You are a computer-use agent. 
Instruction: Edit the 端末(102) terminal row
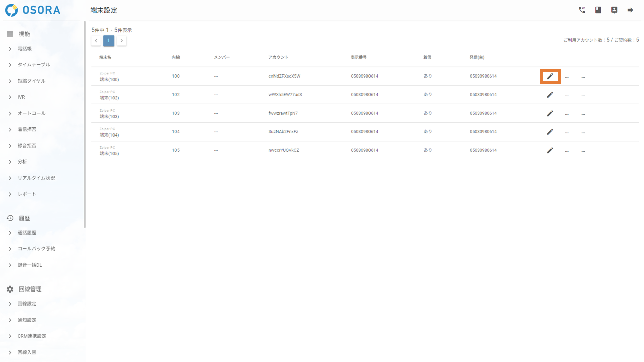550,95
